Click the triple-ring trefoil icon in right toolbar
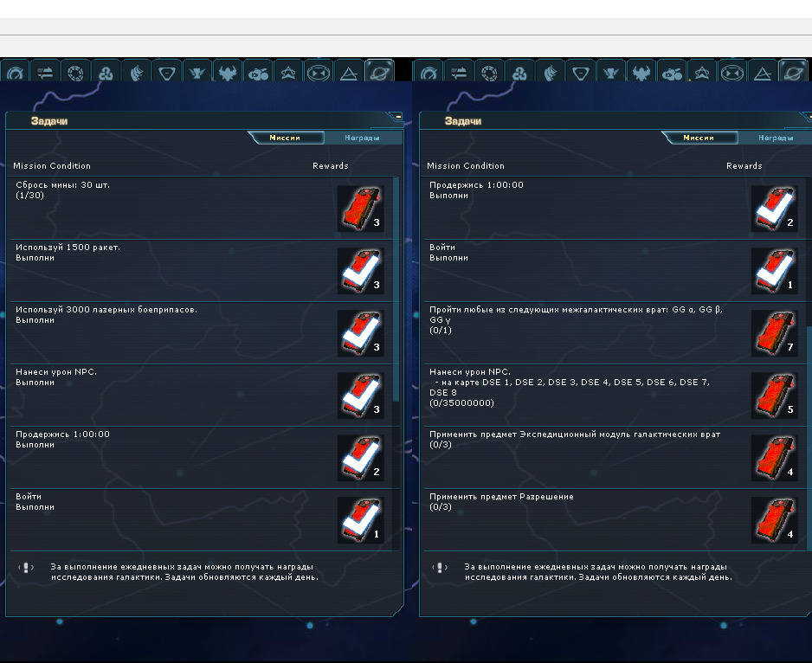Screen dimensions: 812x663 (x=519, y=73)
